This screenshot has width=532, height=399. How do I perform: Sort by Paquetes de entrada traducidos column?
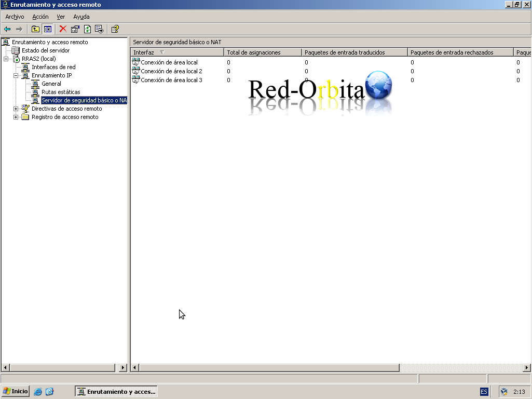354,52
